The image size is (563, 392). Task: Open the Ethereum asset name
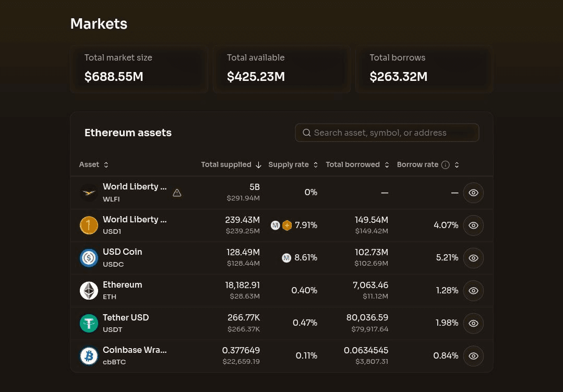tap(123, 284)
